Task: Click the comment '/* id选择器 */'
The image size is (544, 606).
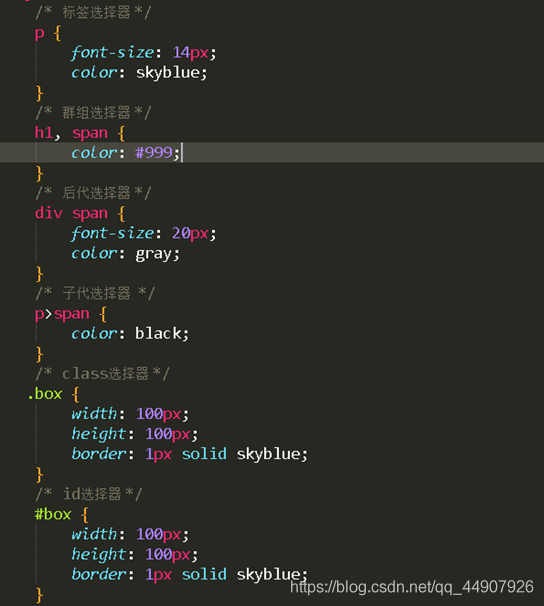Action: tap(89, 494)
